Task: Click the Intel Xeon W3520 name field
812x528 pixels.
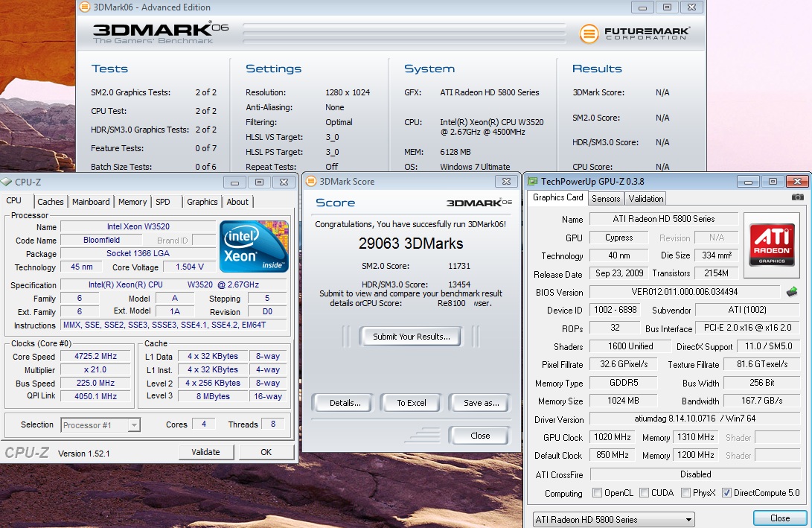Action: tap(138, 226)
